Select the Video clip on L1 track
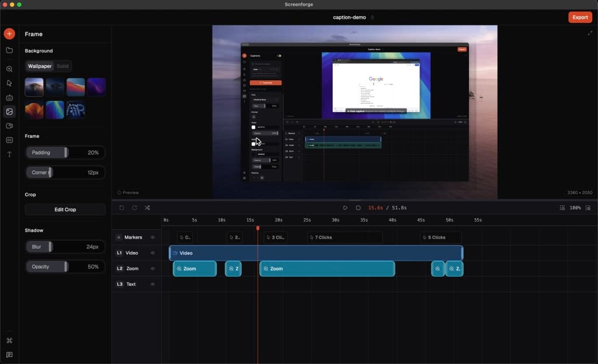Screen dimensions: 598x364 [x=316, y=253]
